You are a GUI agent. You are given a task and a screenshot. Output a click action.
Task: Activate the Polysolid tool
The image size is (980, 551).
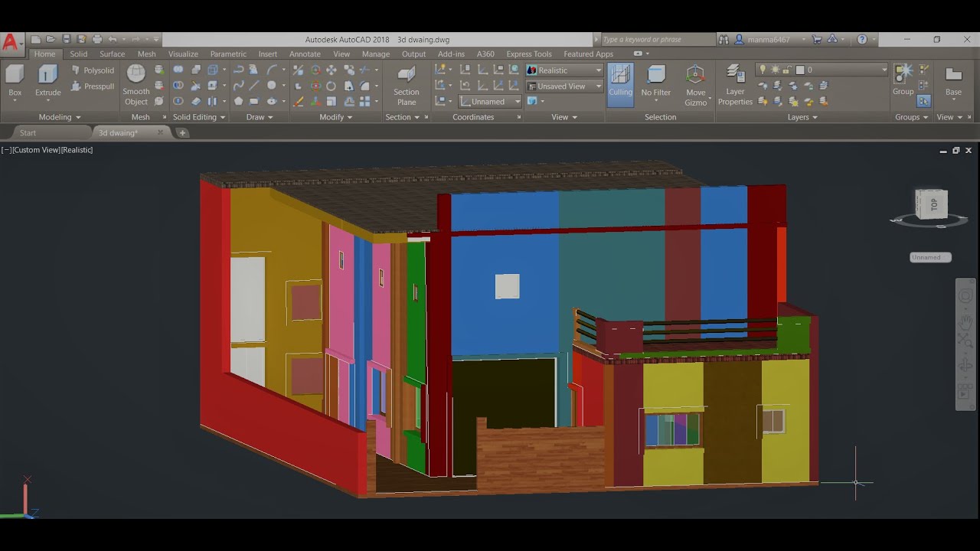point(93,70)
